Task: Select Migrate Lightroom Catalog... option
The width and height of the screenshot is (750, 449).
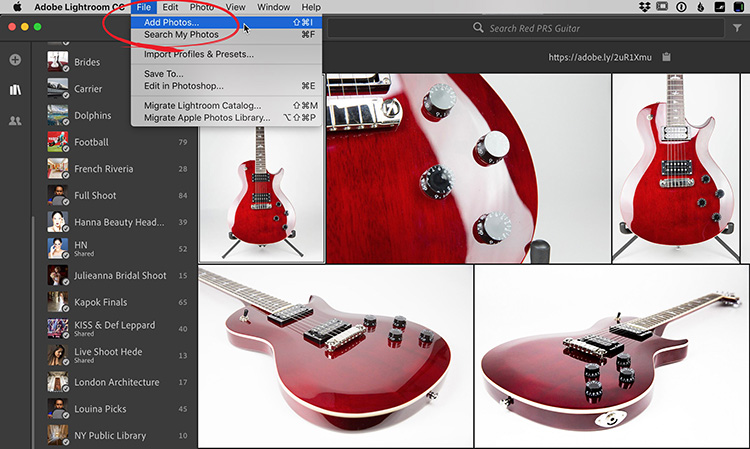Action: click(203, 105)
